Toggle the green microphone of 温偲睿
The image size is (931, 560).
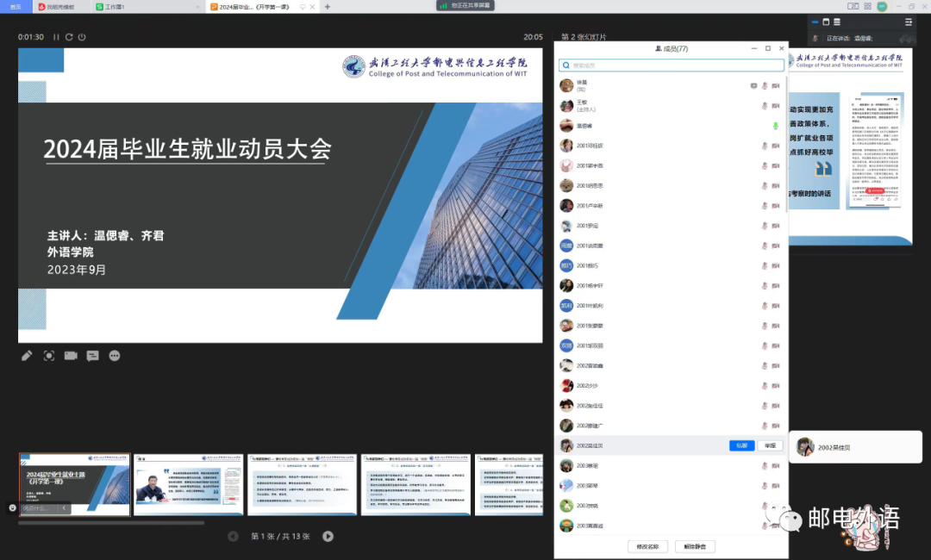[776, 126]
